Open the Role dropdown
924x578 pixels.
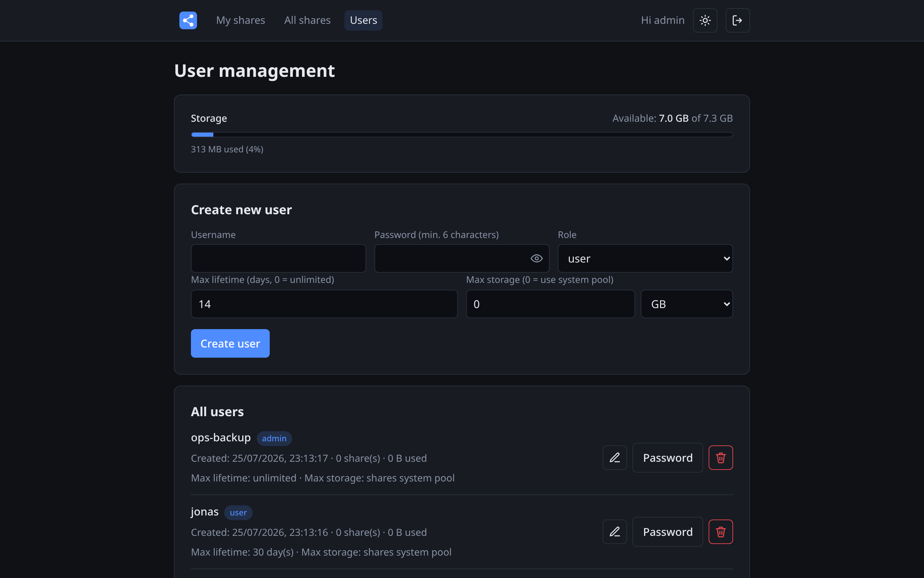(x=645, y=258)
